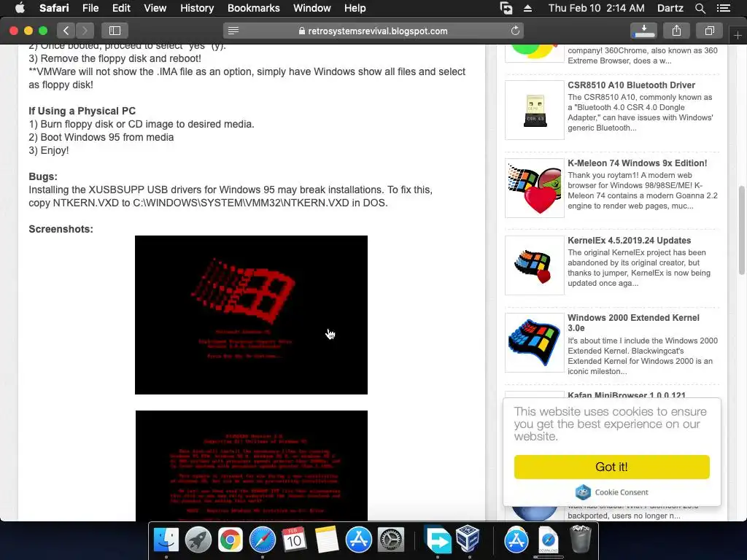Open the Help menu
Viewport: 747px width, 560px height.
[355, 8]
